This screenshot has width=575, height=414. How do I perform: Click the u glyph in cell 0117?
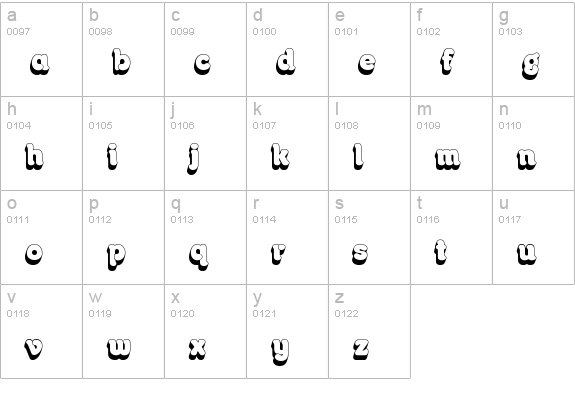[x=527, y=254]
